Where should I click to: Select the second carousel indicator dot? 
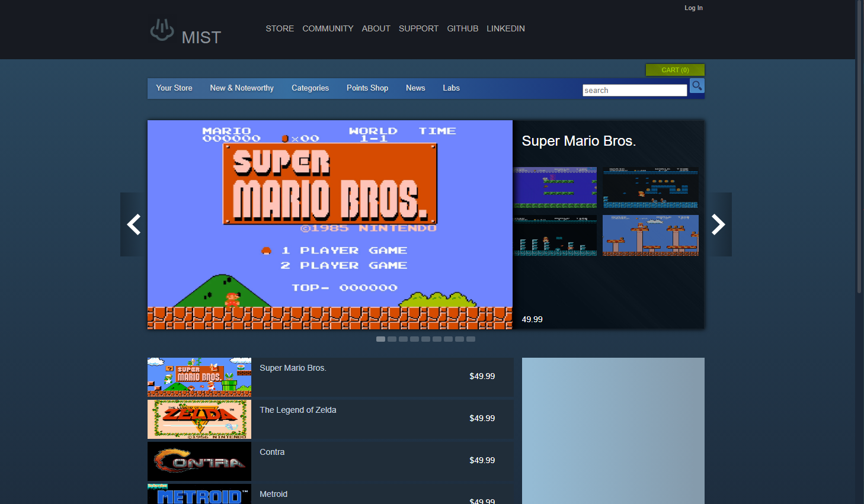click(x=392, y=339)
